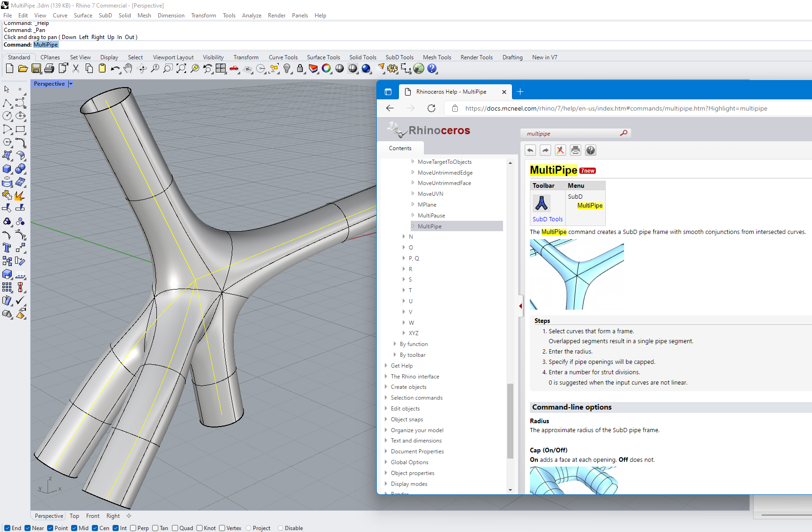This screenshot has width=812, height=532.
Task: Click the MultiPipe toolbar icon in help page
Action: 542,203
